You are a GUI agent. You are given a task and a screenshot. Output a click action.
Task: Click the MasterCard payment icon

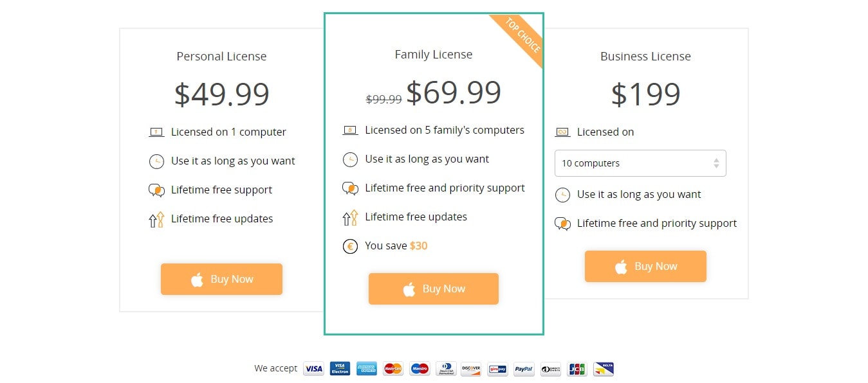(x=392, y=369)
